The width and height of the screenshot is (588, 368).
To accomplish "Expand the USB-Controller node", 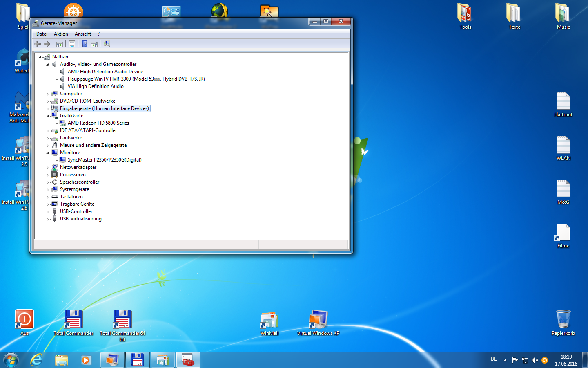I will pos(47,212).
